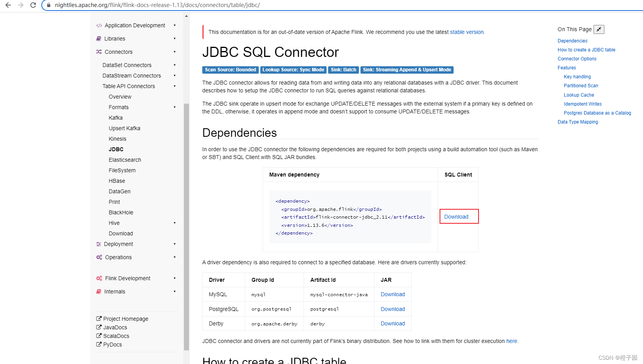Click the external-link icon beside Project Homepage
Image resolution: width=643 pixels, height=364 pixels.
[98, 318]
